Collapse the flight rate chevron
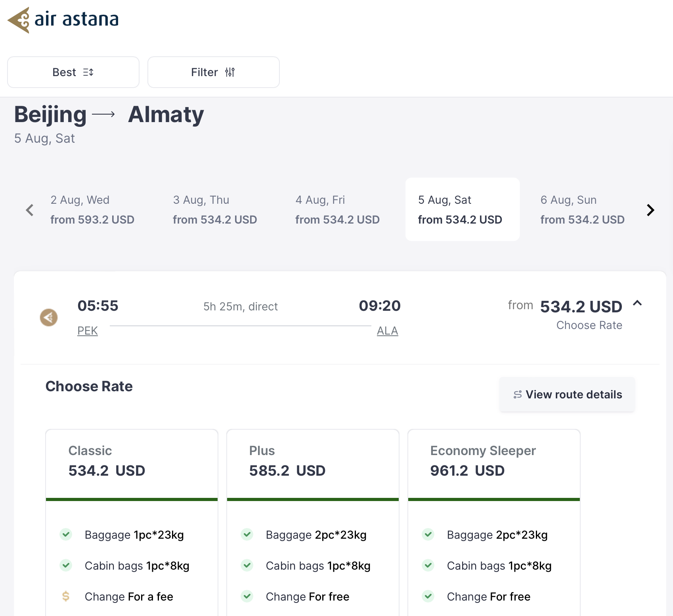Image resolution: width=673 pixels, height=616 pixels. pyautogui.click(x=637, y=303)
